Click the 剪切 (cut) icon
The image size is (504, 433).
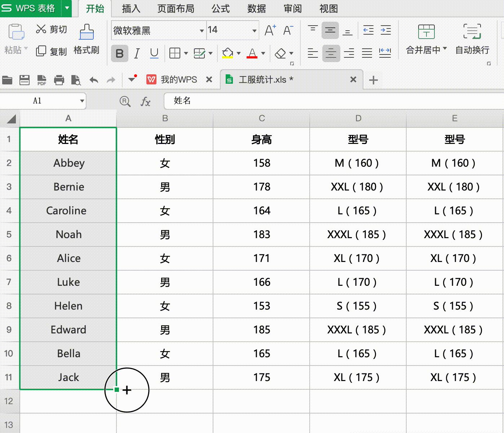pos(50,30)
